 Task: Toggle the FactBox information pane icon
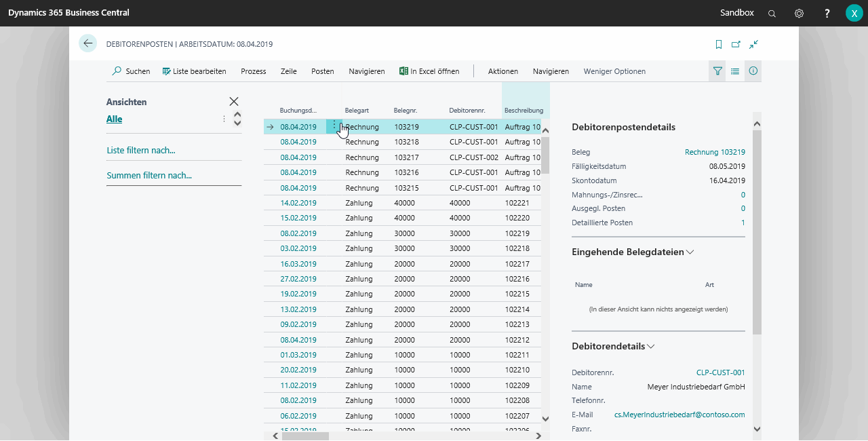(x=753, y=71)
